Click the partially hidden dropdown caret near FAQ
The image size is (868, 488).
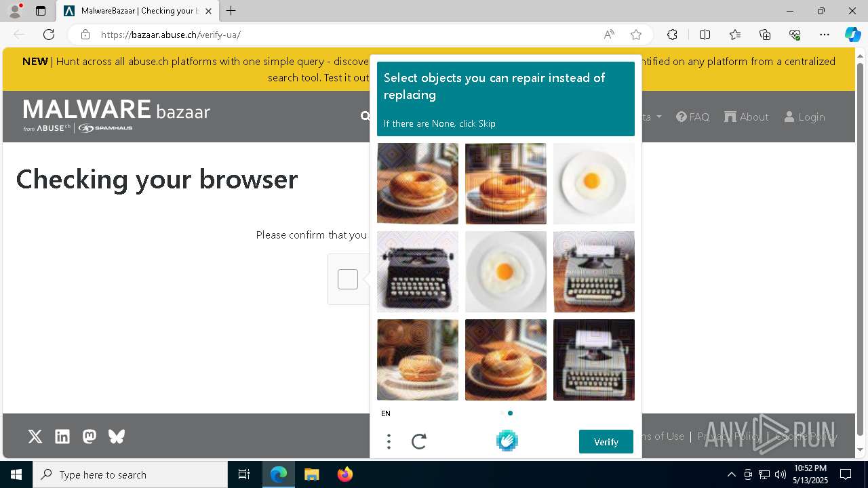coord(658,117)
